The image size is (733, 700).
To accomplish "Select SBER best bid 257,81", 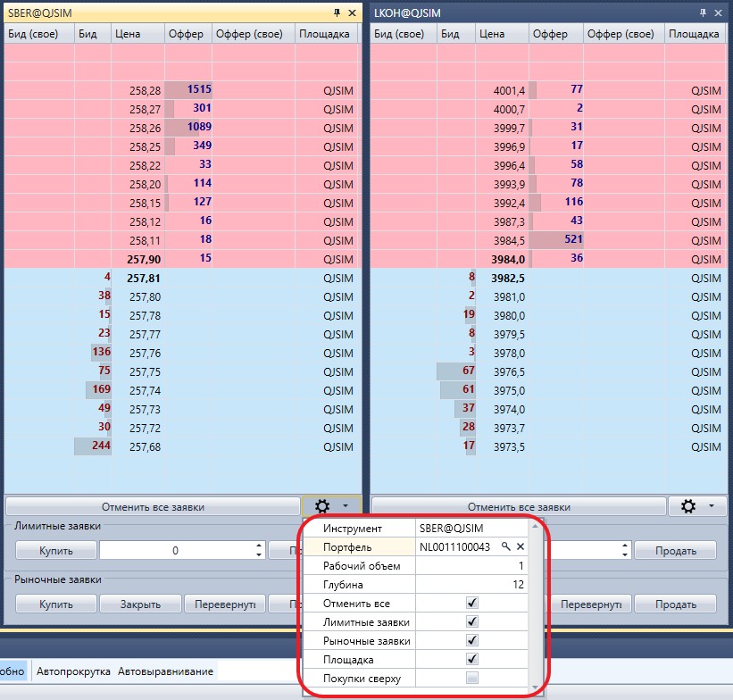I will tap(144, 279).
